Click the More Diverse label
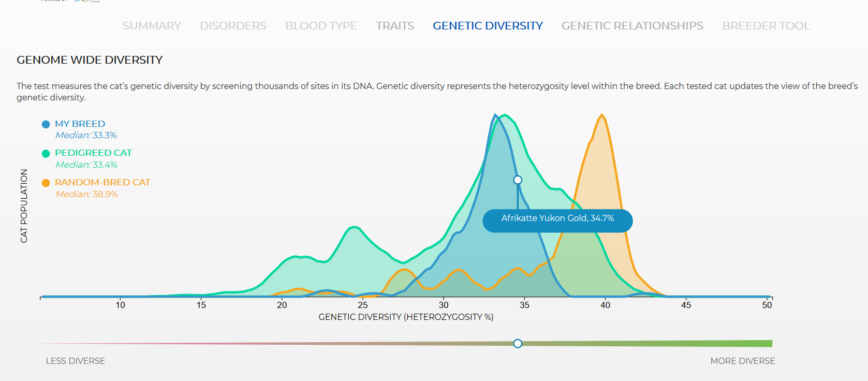This screenshot has height=381, width=868. 742,361
